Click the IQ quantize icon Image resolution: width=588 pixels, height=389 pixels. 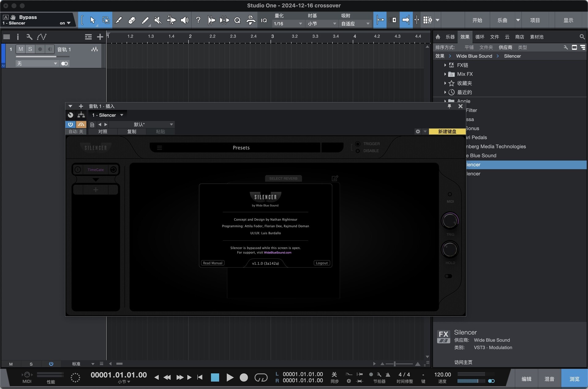(x=264, y=20)
